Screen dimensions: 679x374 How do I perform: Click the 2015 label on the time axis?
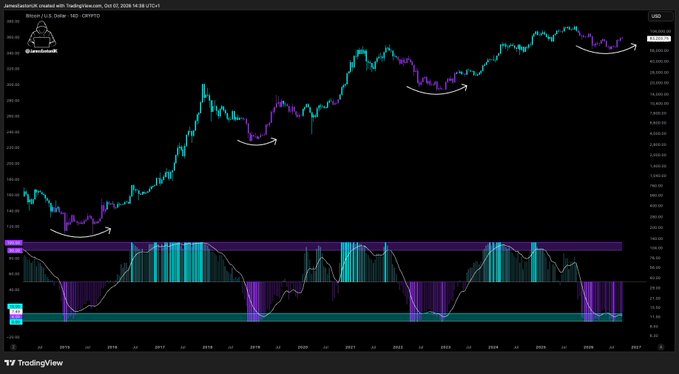point(64,347)
